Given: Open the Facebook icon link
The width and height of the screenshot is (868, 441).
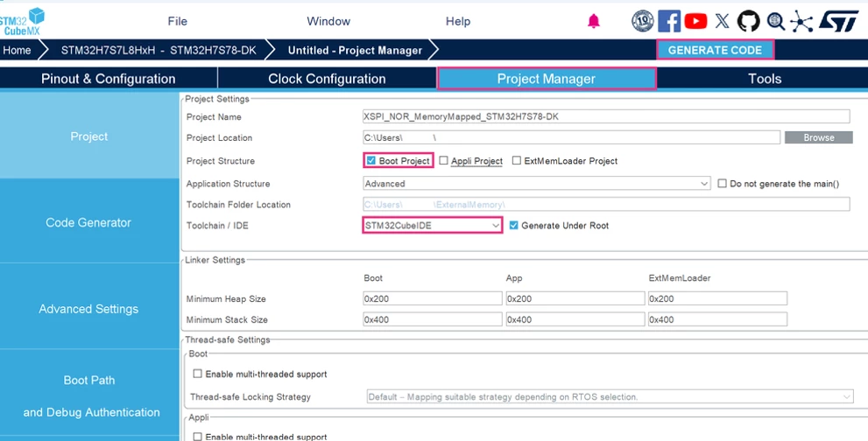Looking at the screenshot, I should click(668, 21).
